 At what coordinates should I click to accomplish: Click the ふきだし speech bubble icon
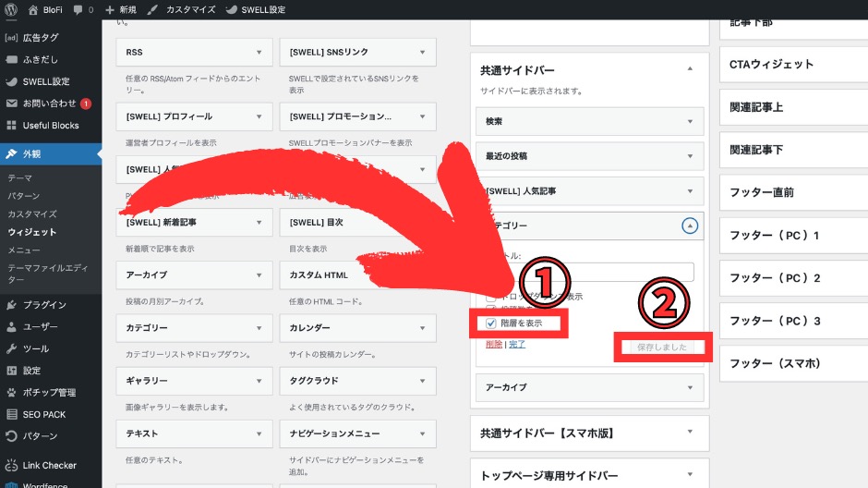[x=11, y=59]
